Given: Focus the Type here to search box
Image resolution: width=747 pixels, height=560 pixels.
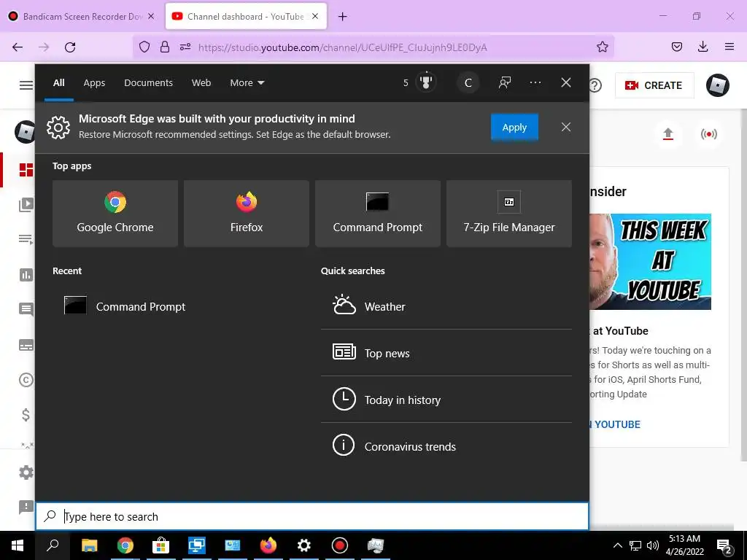Looking at the screenshot, I should coord(312,516).
